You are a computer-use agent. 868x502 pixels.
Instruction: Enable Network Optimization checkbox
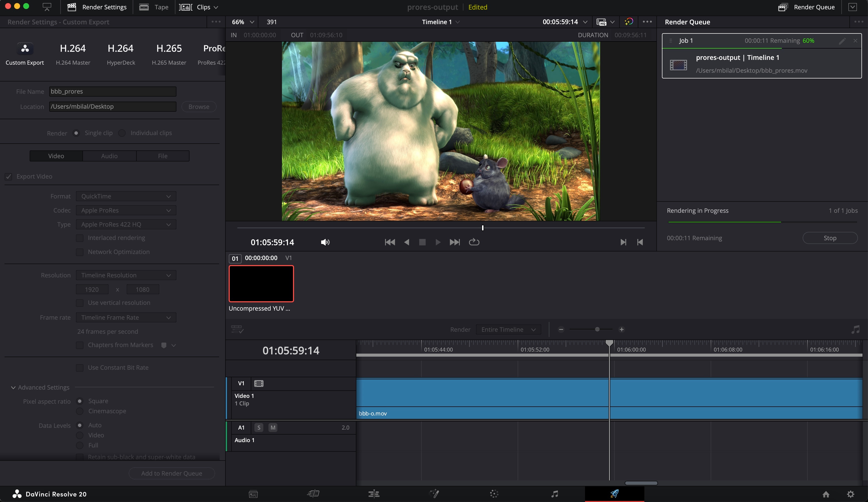[x=80, y=252]
